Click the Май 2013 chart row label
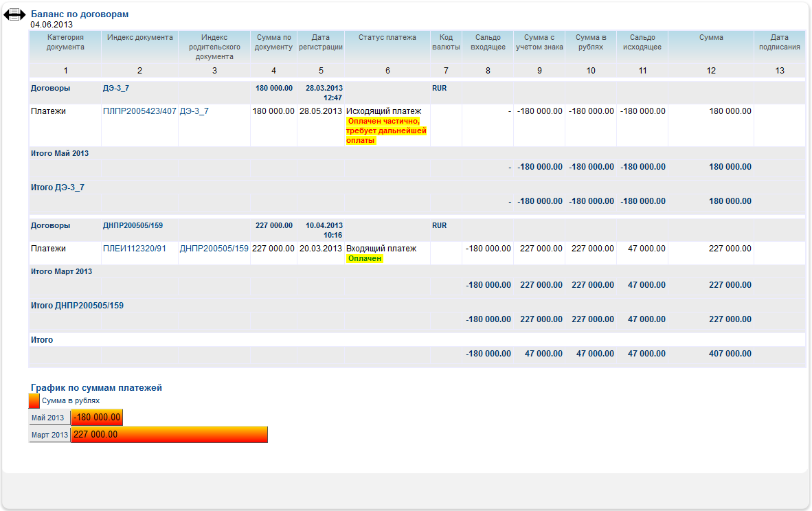Viewport: 812px width, 511px height. [x=48, y=418]
